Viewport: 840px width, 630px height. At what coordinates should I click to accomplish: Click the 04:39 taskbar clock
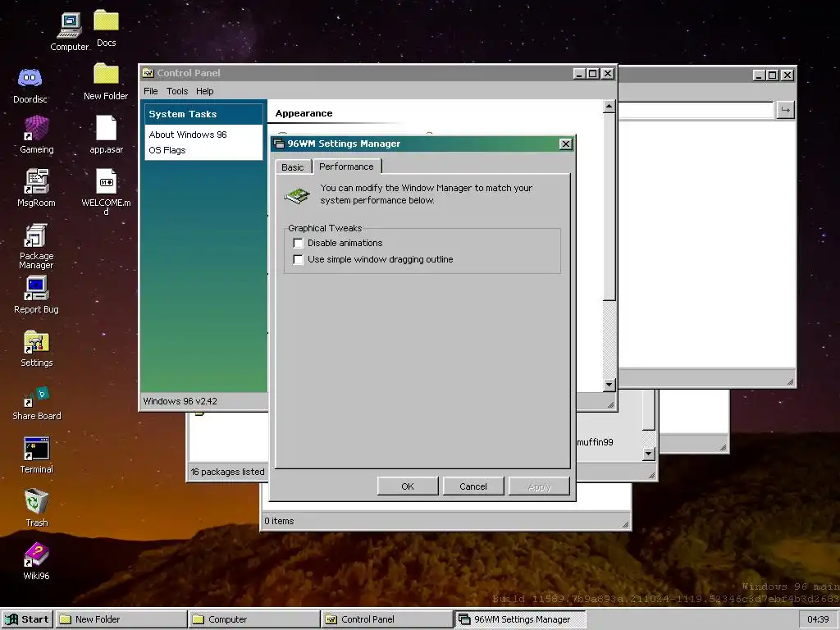(x=818, y=619)
